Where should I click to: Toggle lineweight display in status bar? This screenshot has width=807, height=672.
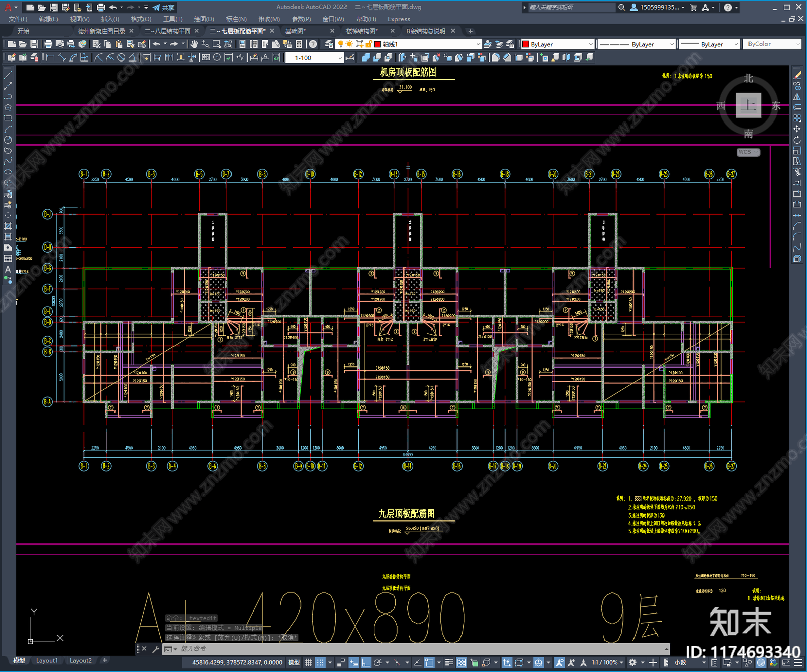click(x=449, y=662)
